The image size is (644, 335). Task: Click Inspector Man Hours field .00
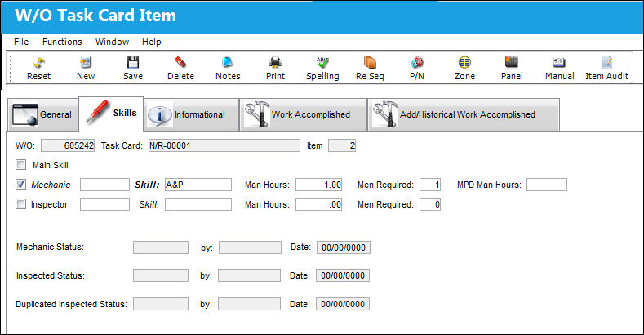pyautogui.click(x=318, y=204)
